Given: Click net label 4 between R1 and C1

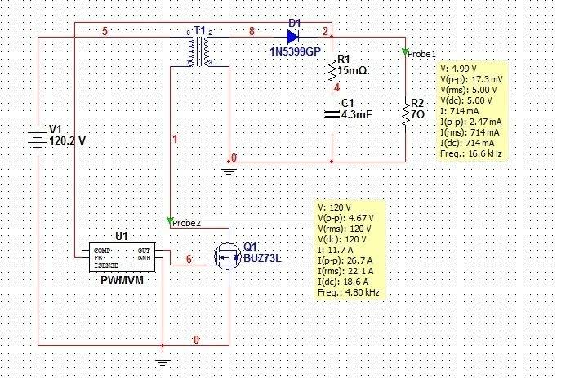Looking at the screenshot, I should tap(336, 87).
